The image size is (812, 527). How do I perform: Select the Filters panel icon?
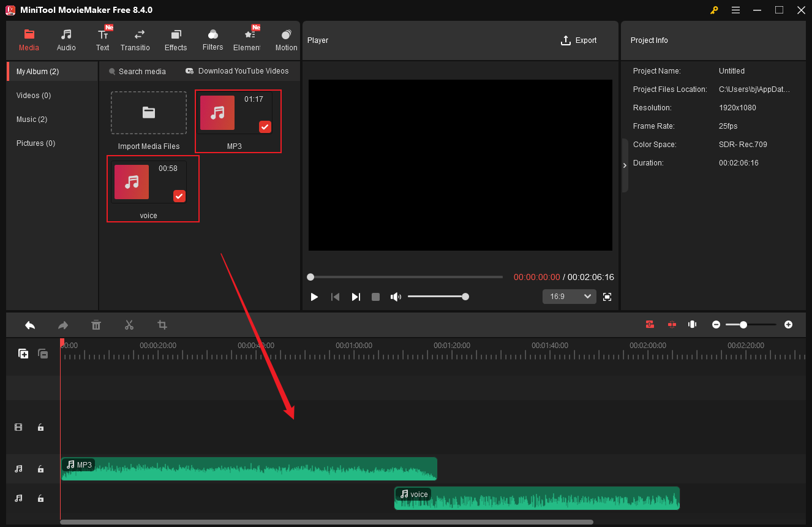tap(212, 39)
